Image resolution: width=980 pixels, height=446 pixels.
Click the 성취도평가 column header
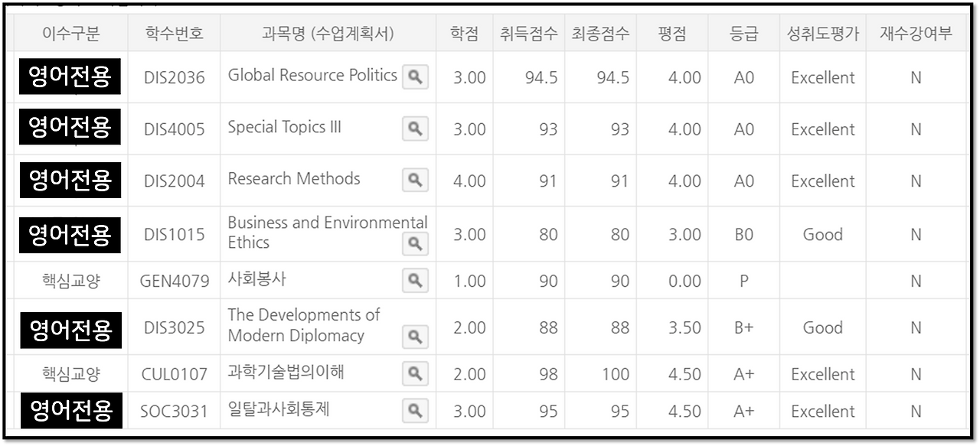823,34
